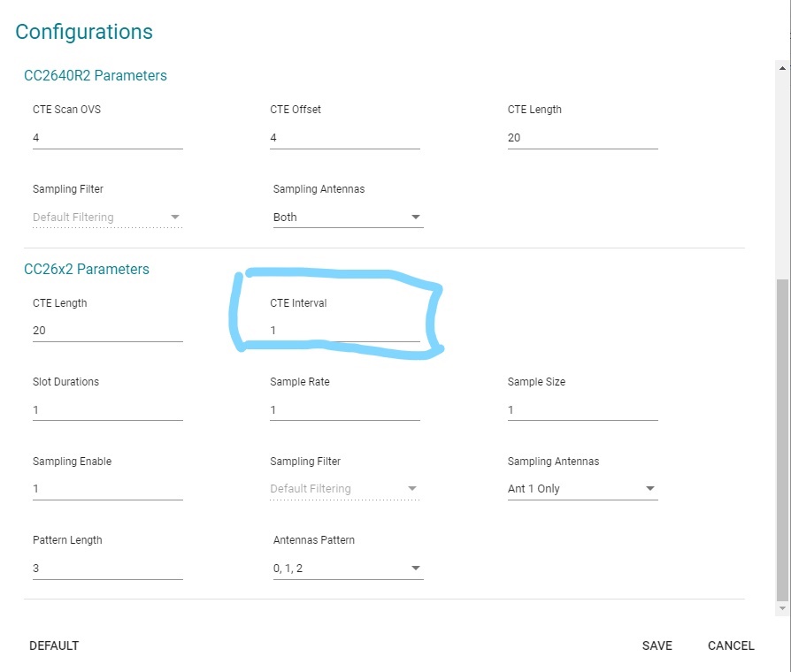Viewport: 791px width, 672px height.
Task: Focus the CTE Offset input field
Action: pos(344,138)
